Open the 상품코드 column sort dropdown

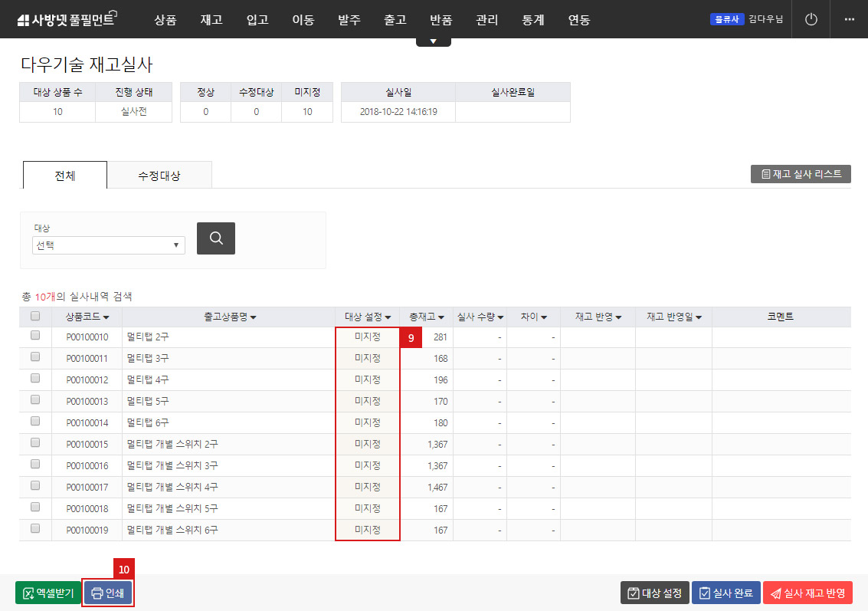pyautogui.click(x=106, y=317)
